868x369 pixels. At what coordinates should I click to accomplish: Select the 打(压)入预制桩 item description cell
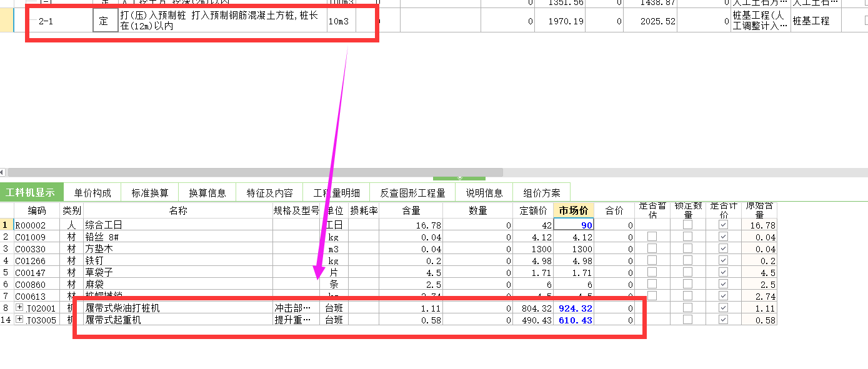222,21
